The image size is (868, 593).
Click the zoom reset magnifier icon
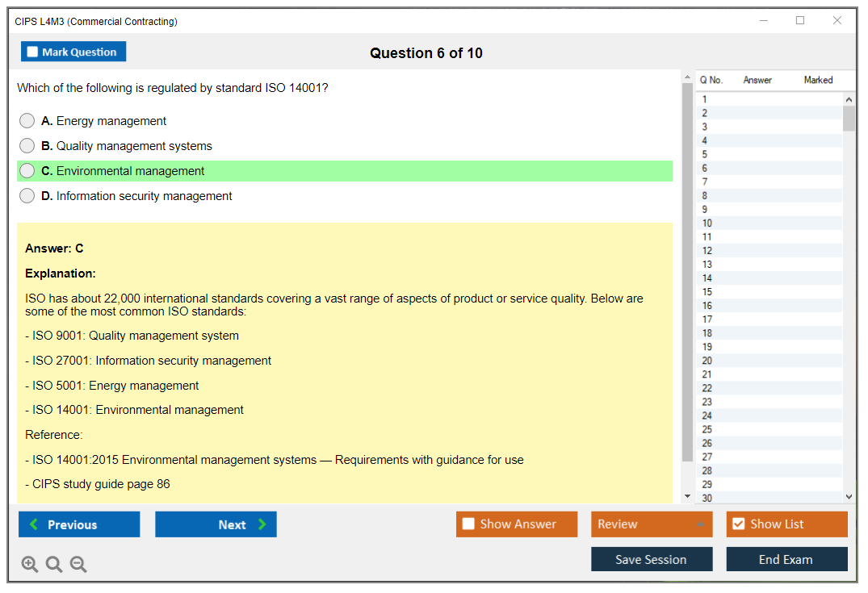54,565
